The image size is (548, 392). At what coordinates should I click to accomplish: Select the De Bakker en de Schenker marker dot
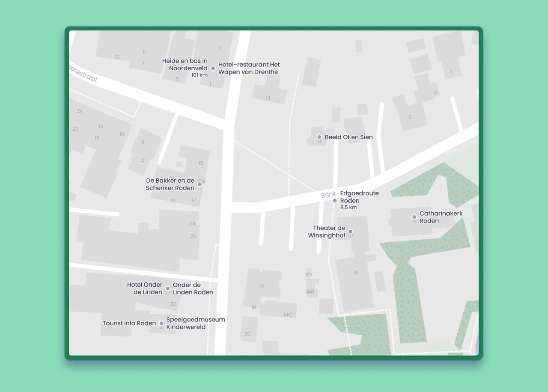tap(200, 184)
